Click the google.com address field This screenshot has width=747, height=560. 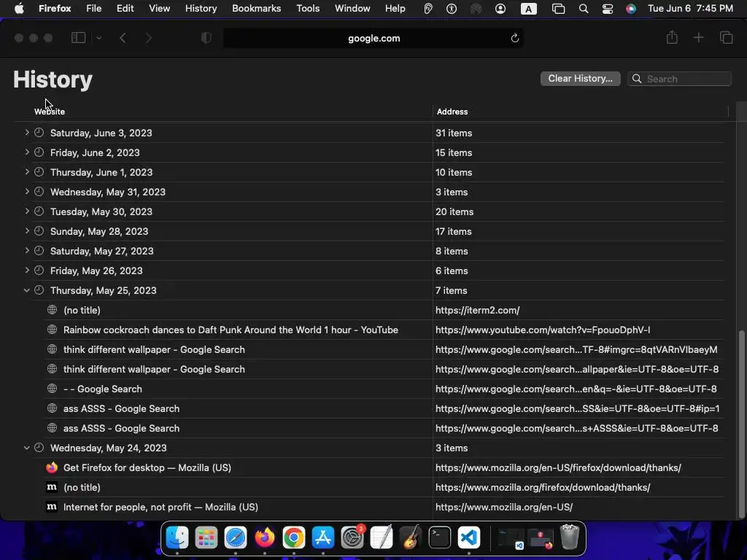coord(373,38)
